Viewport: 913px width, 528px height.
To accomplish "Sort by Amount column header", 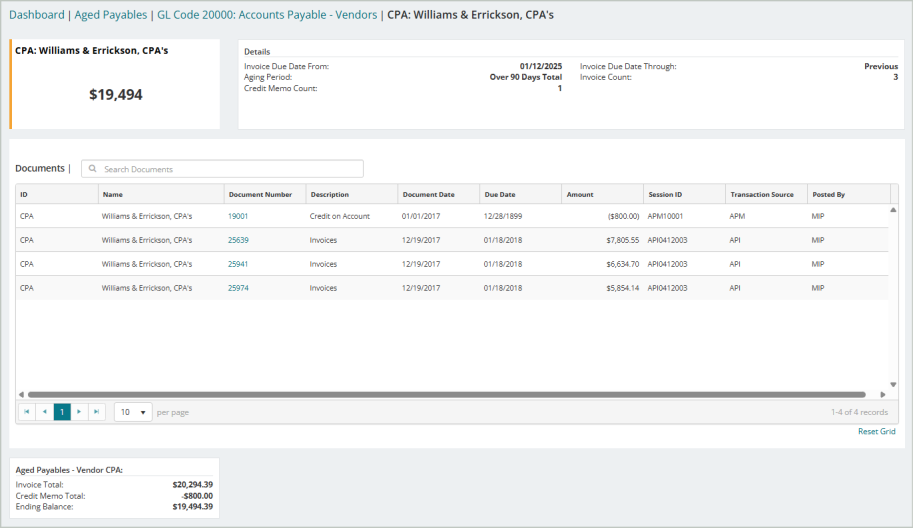I will pyautogui.click(x=603, y=194).
